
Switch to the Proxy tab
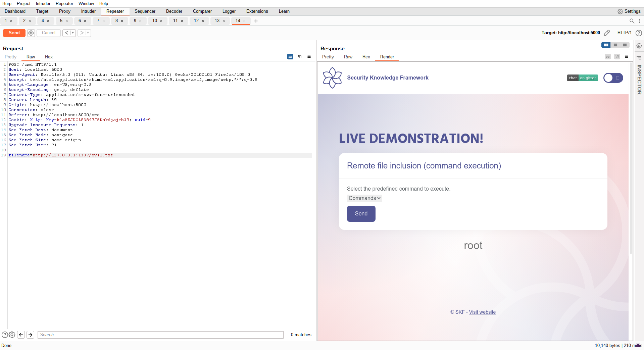tap(65, 11)
